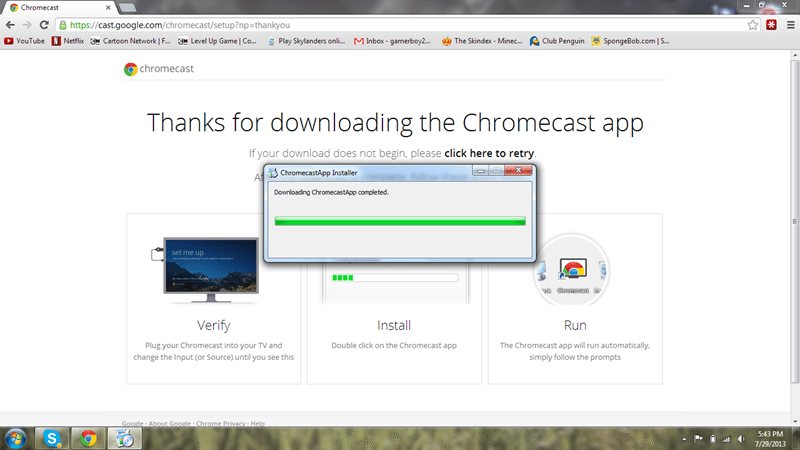The height and width of the screenshot is (450, 800).
Task: Click the battery power tray icon
Action: pyautogui.click(x=713, y=439)
